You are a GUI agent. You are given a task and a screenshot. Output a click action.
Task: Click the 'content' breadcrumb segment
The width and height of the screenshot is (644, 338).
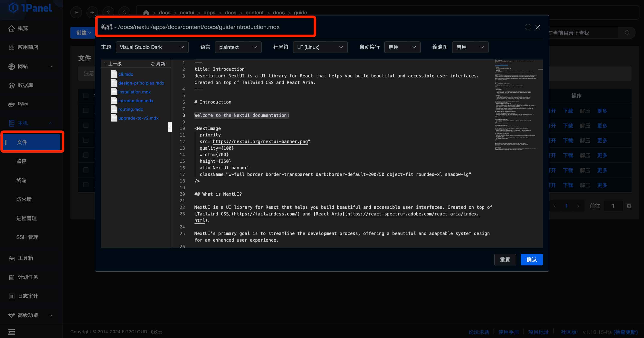coord(254,12)
